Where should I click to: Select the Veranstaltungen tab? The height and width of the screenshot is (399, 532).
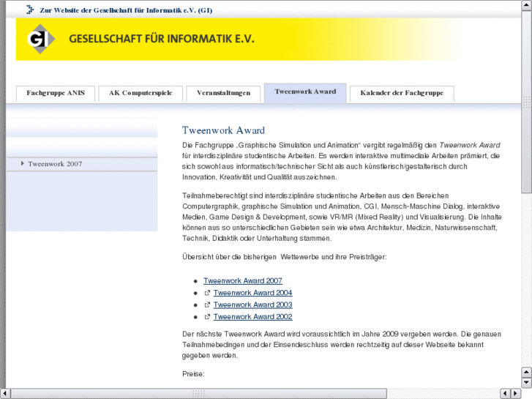point(224,93)
